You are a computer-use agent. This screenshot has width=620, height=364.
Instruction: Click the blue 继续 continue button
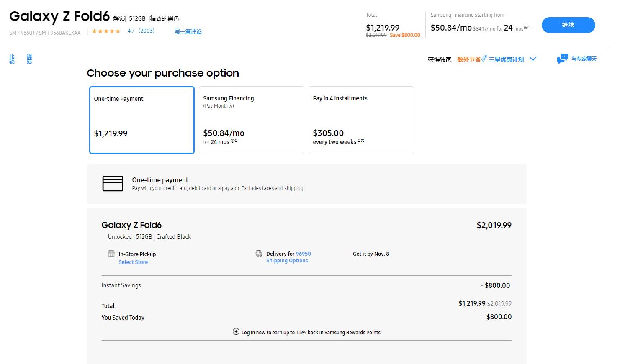568,25
